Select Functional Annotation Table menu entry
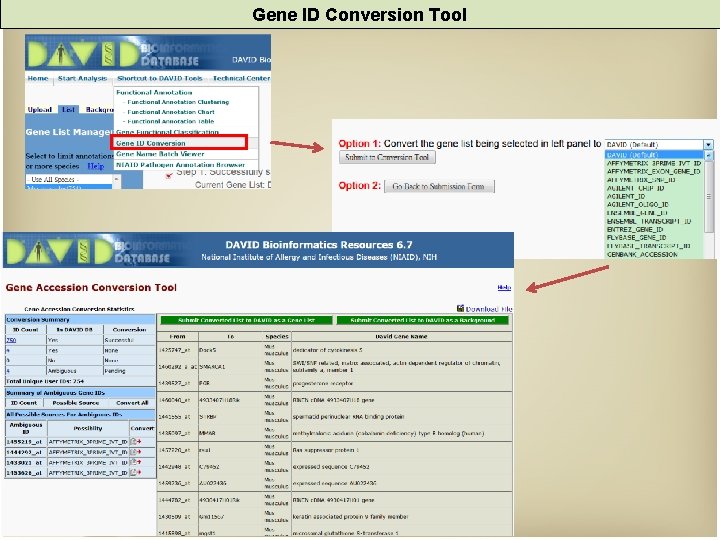Image resolution: width=720 pixels, height=540 pixels. 170,122
